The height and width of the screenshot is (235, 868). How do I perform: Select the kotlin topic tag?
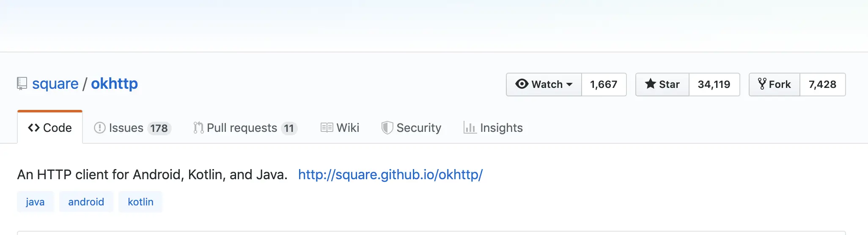(x=140, y=202)
